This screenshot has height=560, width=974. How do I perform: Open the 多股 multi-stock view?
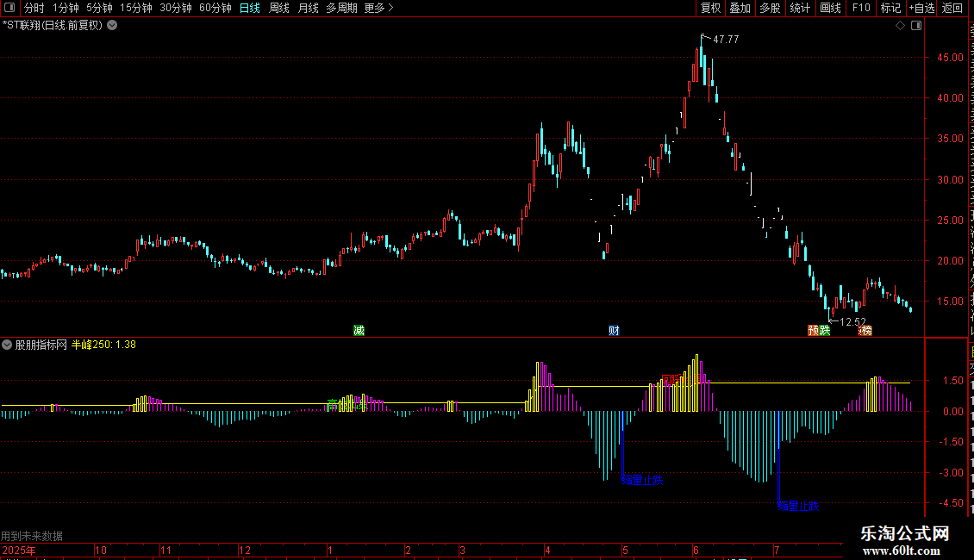(770, 8)
